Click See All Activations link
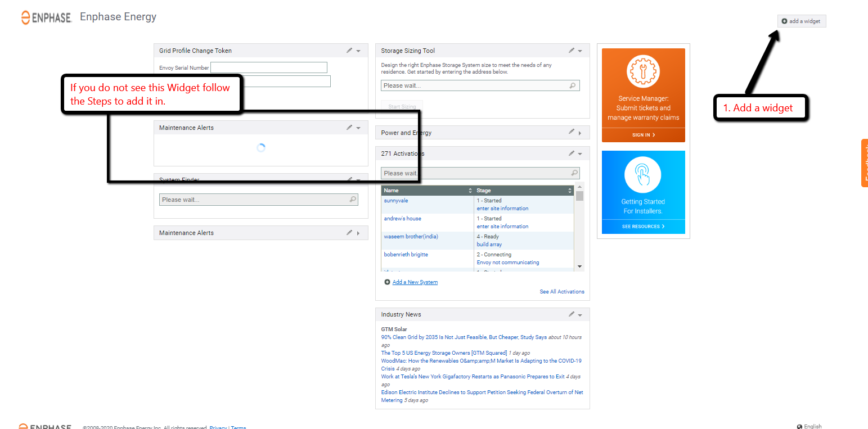 click(x=562, y=292)
